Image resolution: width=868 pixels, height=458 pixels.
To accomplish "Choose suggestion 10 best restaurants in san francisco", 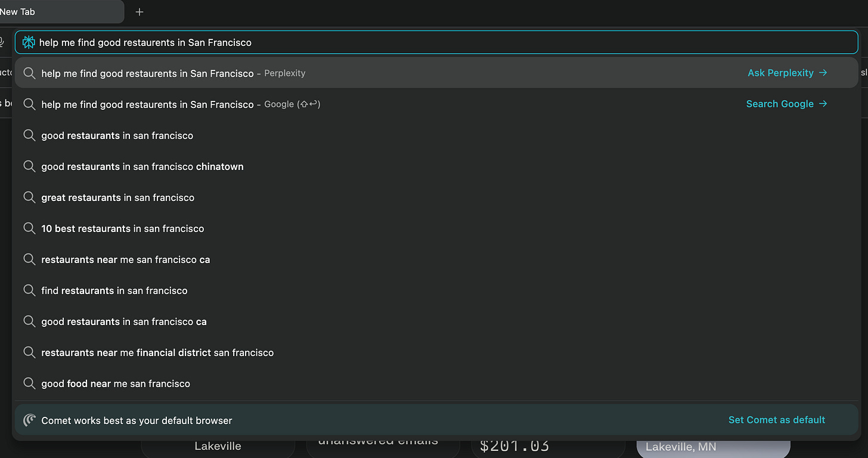I will click(x=436, y=228).
